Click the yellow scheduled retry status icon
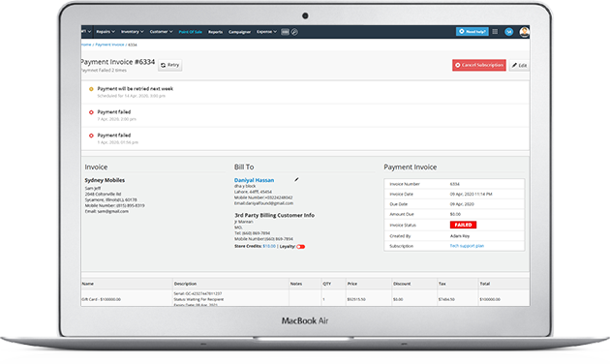This screenshot has height=364, width=610. (x=91, y=89)
